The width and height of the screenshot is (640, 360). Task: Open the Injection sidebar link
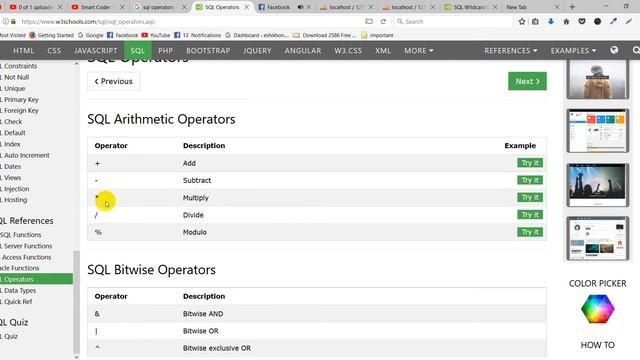(16, 189)
